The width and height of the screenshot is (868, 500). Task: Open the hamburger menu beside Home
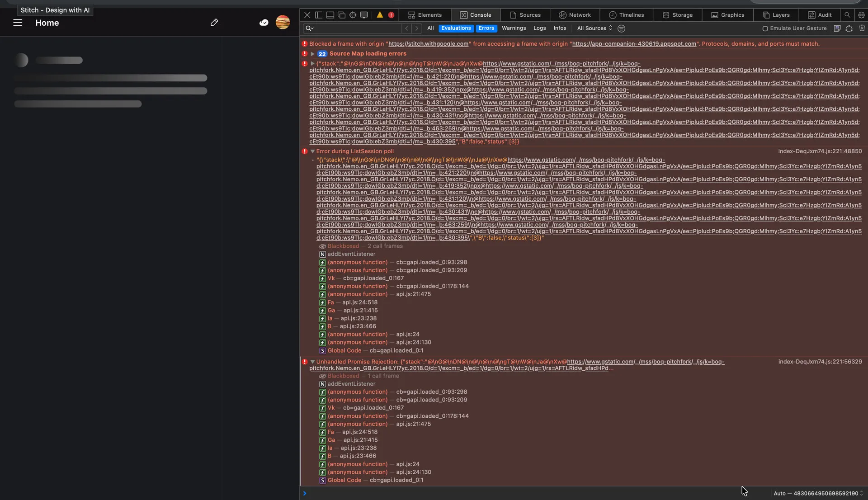coord(18,23)
